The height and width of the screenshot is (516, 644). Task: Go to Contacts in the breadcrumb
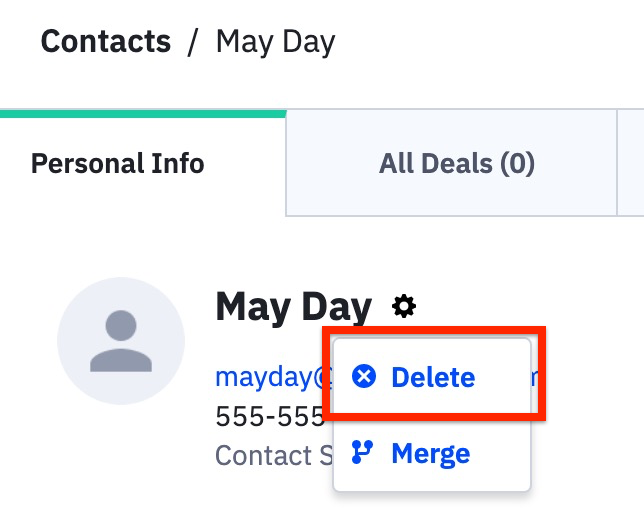coord(106,42)
